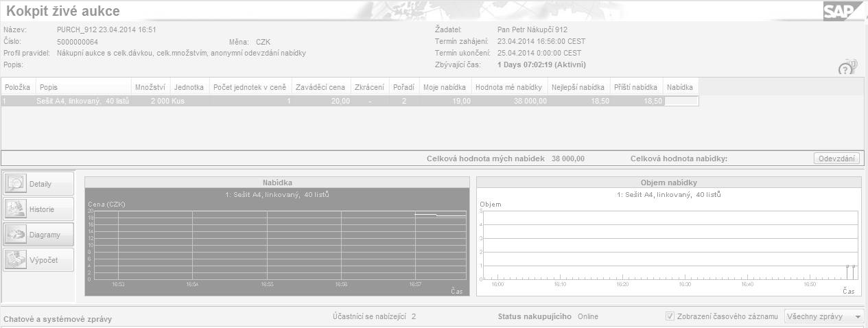Click the auction number 5000000064
Image resolution: width=868 pixels, height=328 pixels.
click(x=78, y=42)
